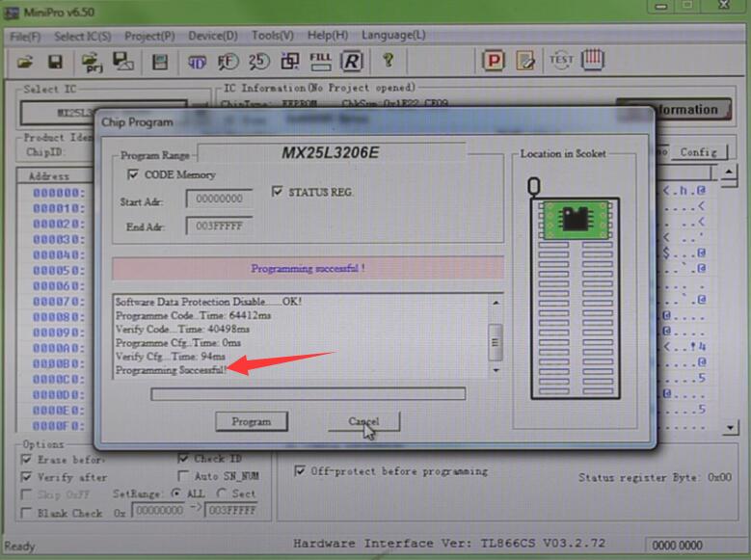Click the edit note pencil icon
The height and width of the screenshot is (560, 751).
tap(525, 61)
